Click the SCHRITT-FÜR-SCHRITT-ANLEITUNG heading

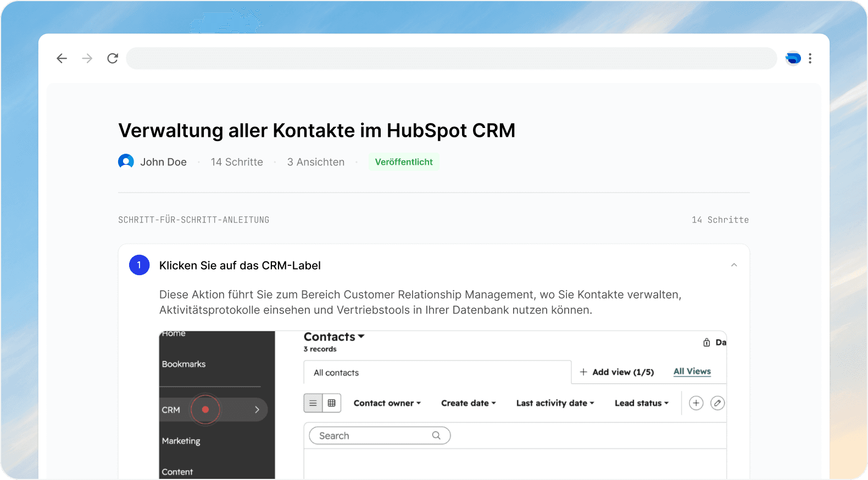click(x=194, y=220)
